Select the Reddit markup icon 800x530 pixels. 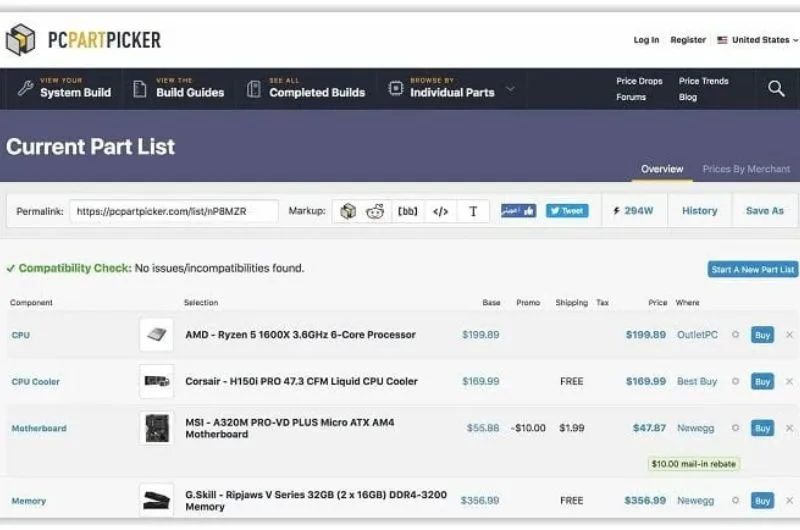pos(375,211)
